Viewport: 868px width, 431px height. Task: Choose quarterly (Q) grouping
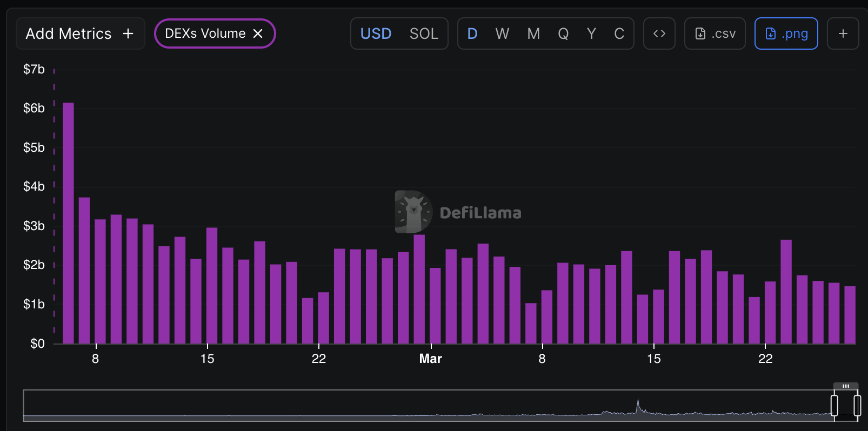[563, 33]
